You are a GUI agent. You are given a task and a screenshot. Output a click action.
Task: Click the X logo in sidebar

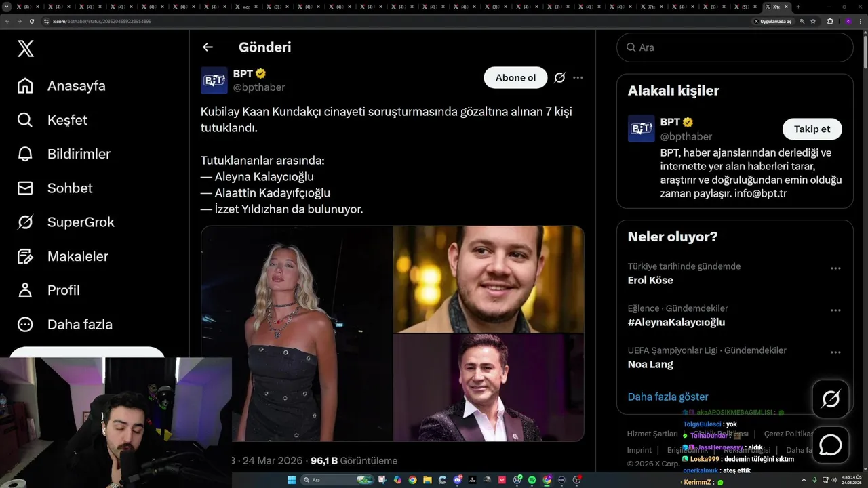coord(26,48)
